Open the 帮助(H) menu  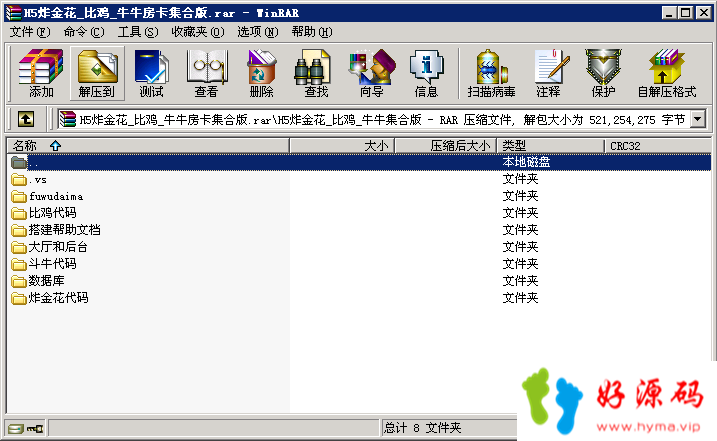[312, 32]
